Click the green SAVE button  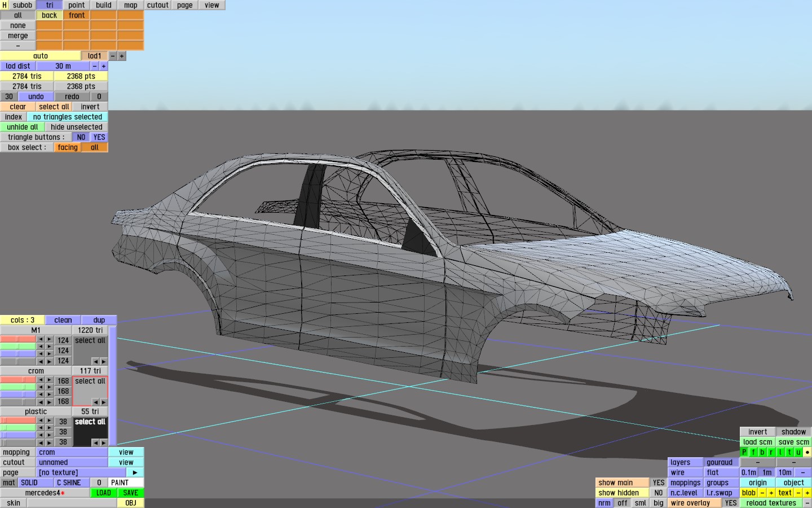tap(131, 493)
